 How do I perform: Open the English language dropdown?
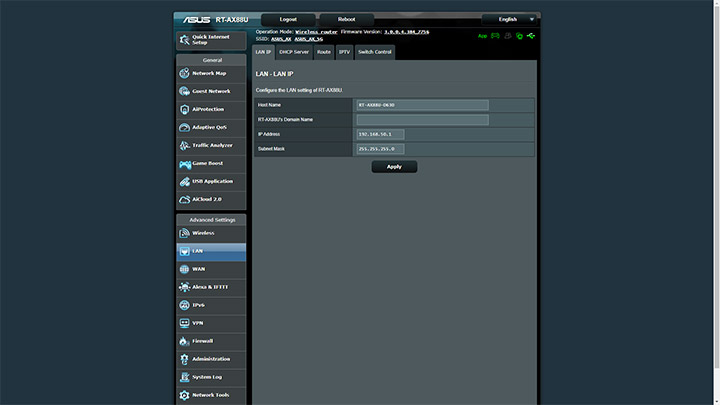coord(509,19)
